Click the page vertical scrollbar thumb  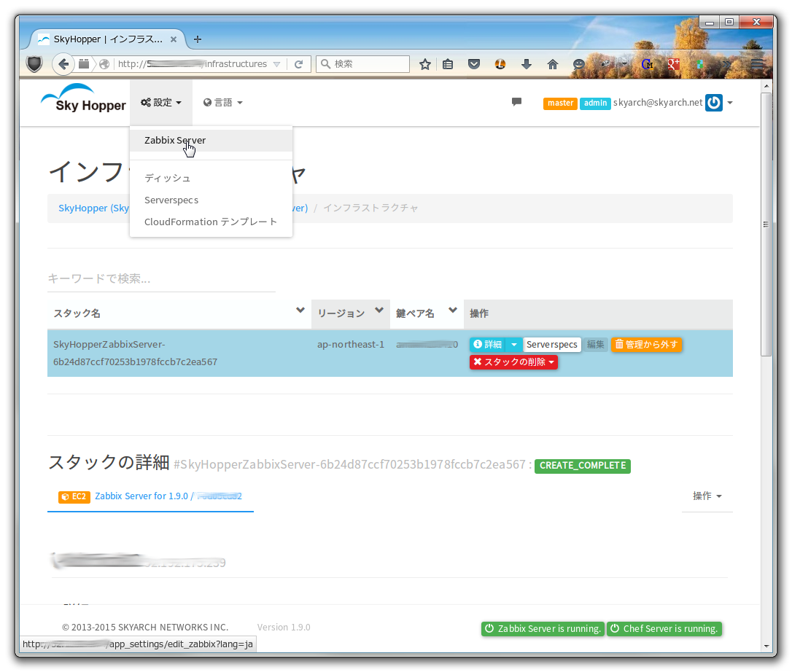point(766,224)
